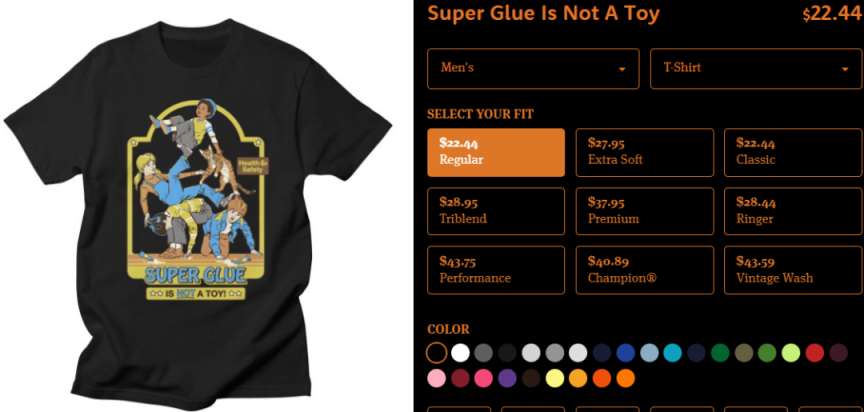Select the Regular fit option
864x412 pixels.
(496, 153)
